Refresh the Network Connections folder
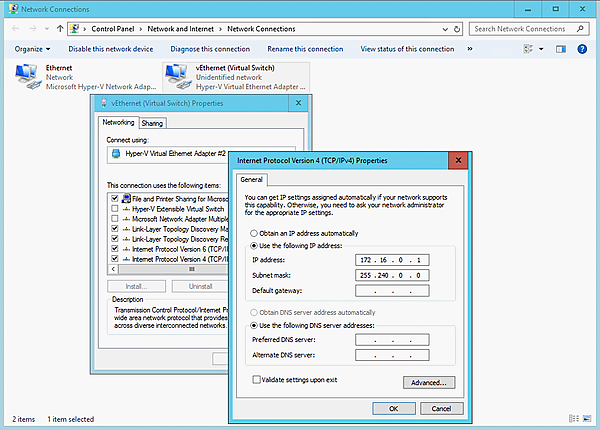 pyautogui.click(x=458, y=29)
